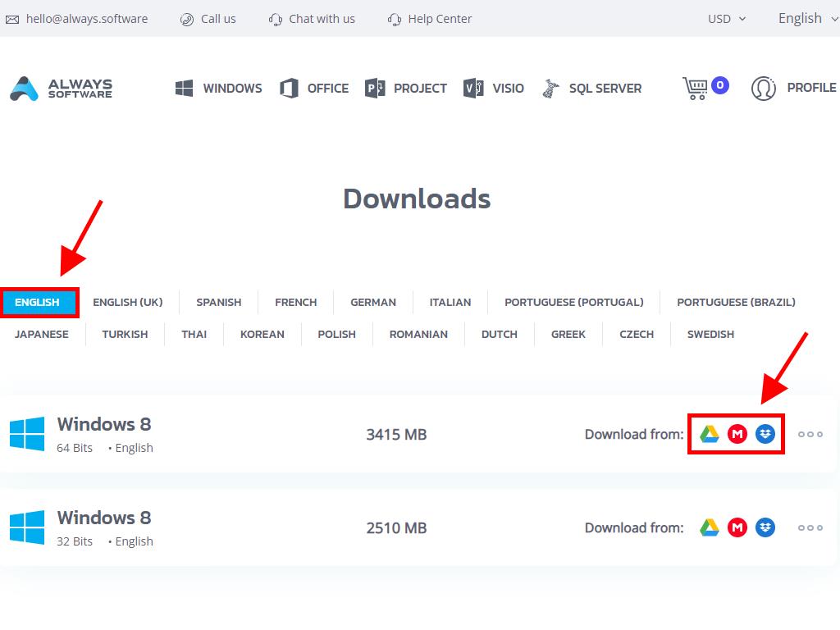Download Windows 8 32 Bits from MEGA

737,527
